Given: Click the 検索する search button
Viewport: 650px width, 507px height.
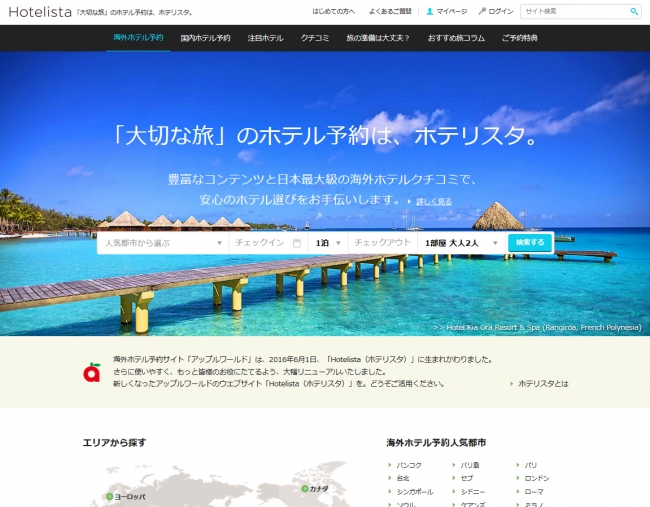Looking at the screenshot, I should pyautogui.click(x=530, y=243).
